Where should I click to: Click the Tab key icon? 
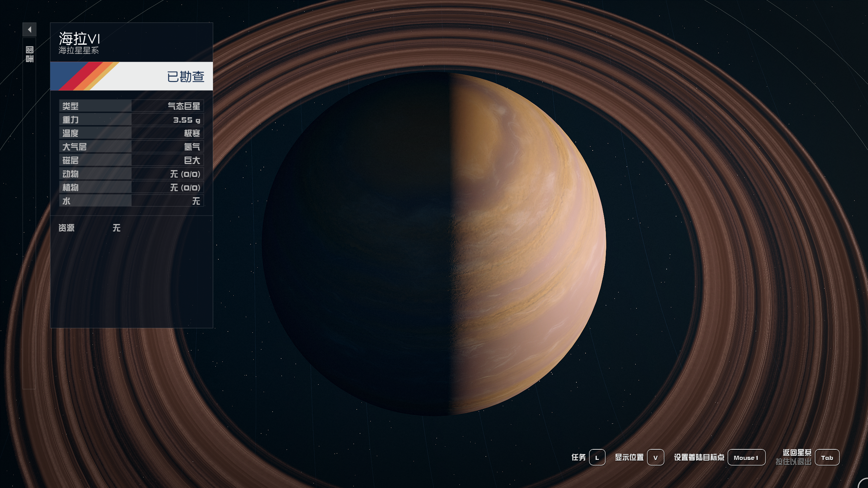(827, 457)
